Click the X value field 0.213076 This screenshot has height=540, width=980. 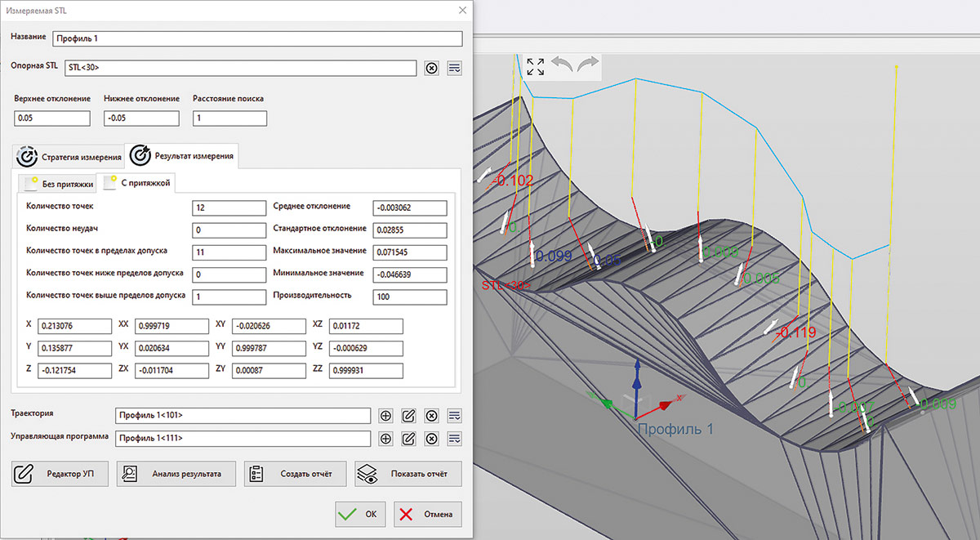(x=73, y=326)
